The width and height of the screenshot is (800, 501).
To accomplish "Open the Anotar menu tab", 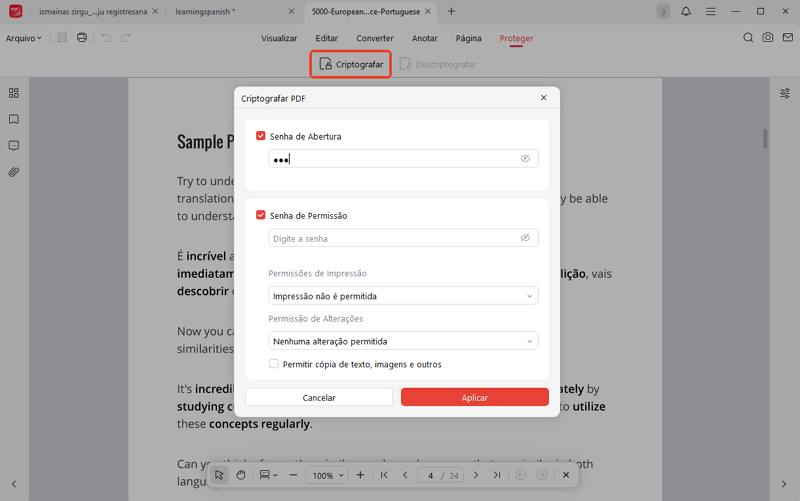I will click(x=424, y=38).
